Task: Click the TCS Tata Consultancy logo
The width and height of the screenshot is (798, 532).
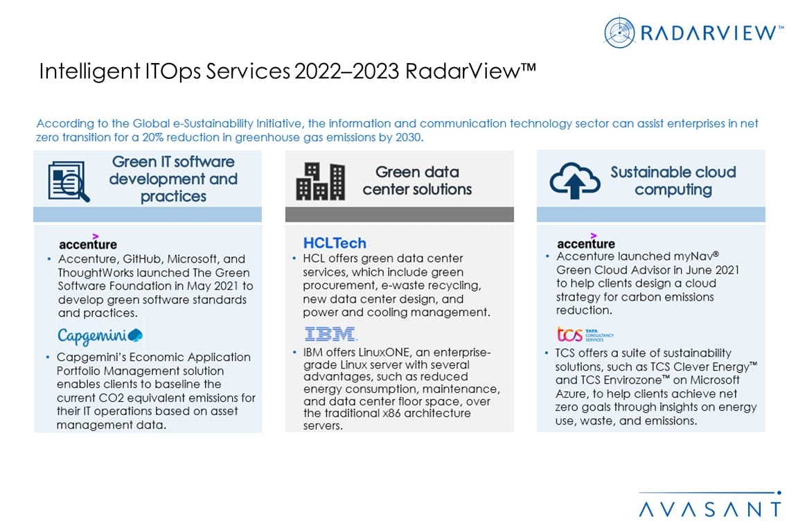Action: [x=585, y=335]
